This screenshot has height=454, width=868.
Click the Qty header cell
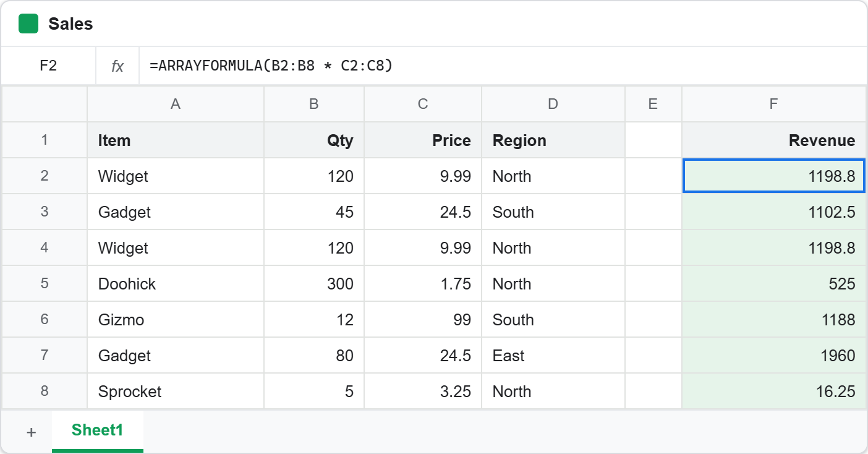pos(314,140)
